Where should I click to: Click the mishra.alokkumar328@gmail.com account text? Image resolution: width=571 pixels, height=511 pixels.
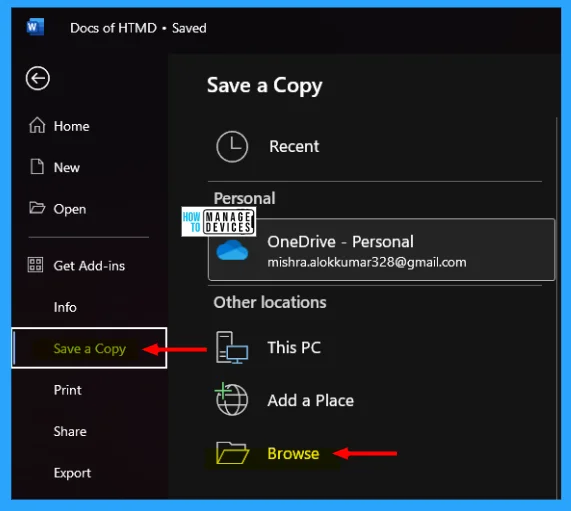tap(367, 262)
